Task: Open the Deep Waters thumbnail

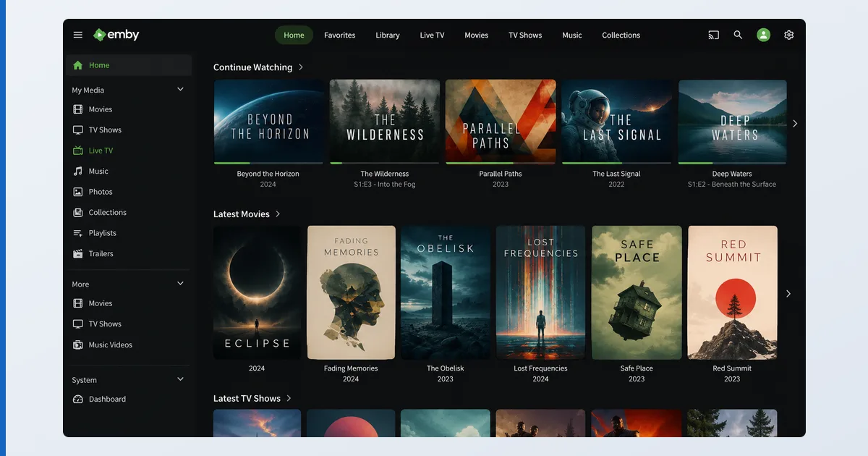Action: (x=732, y=121)
